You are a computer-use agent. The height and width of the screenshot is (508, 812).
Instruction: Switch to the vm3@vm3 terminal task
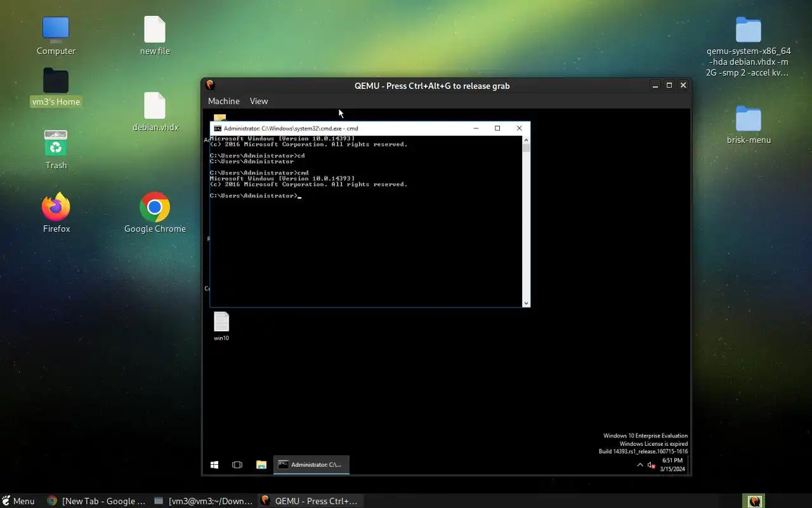coord(203,501)
